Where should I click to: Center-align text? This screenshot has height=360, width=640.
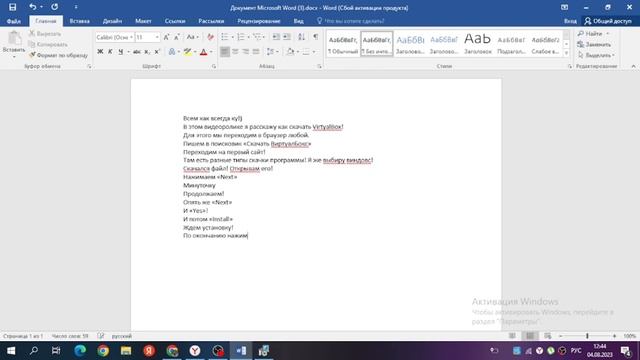[235, 52]
